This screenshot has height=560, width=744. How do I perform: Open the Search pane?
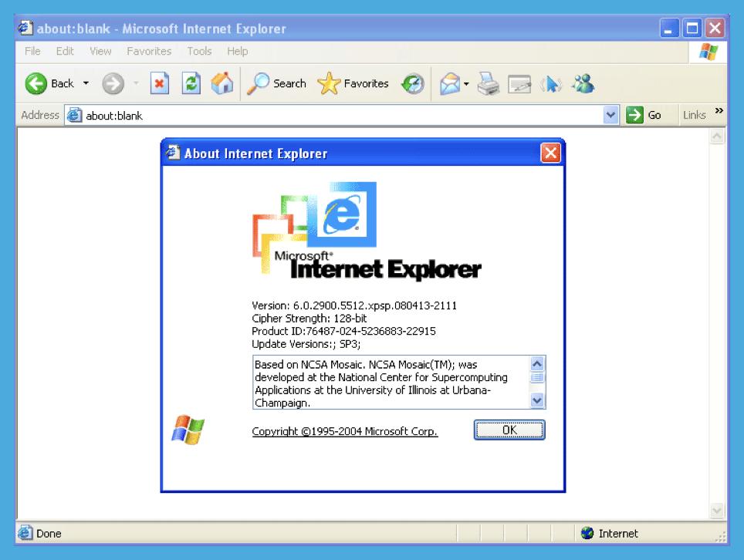(x=277, y=84)
